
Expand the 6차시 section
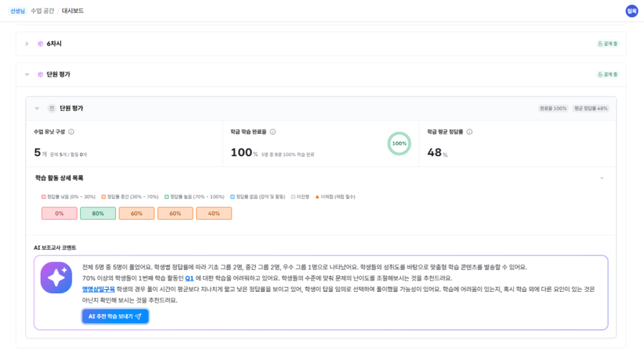pos(27,44)
